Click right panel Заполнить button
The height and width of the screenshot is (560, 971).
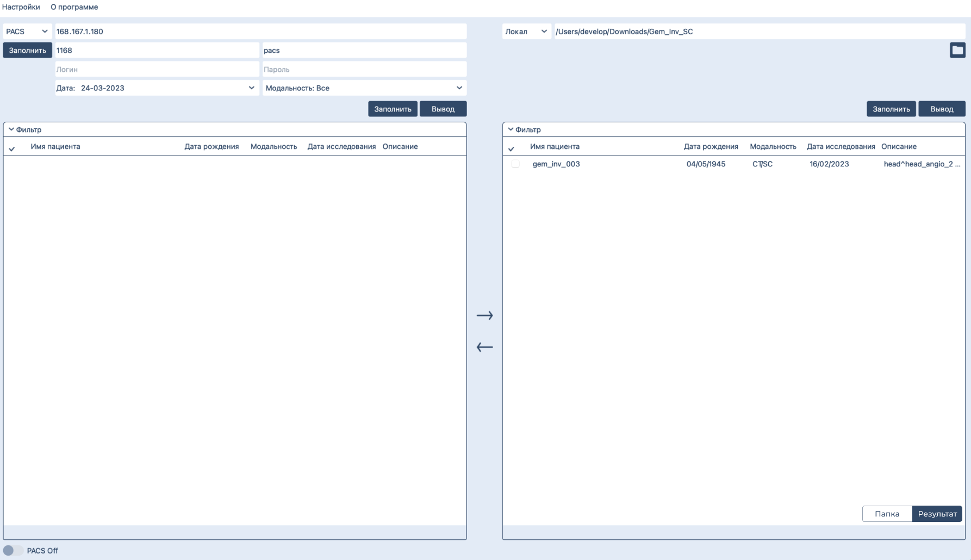891,109
